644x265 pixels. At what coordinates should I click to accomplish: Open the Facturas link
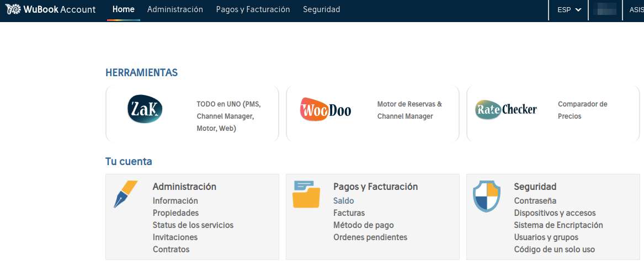click(349, 213)
